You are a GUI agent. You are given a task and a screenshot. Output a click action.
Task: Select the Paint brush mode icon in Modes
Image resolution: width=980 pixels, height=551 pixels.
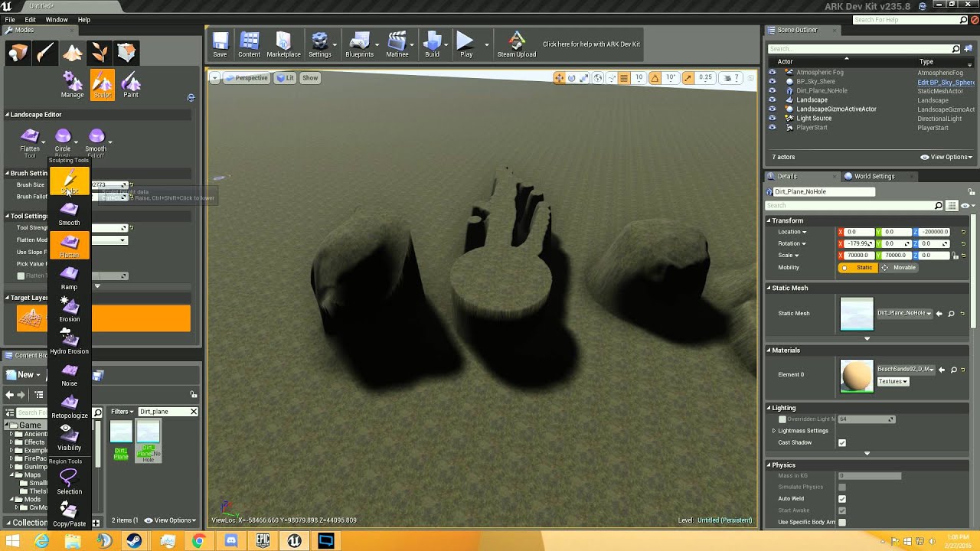click(45, 53)
